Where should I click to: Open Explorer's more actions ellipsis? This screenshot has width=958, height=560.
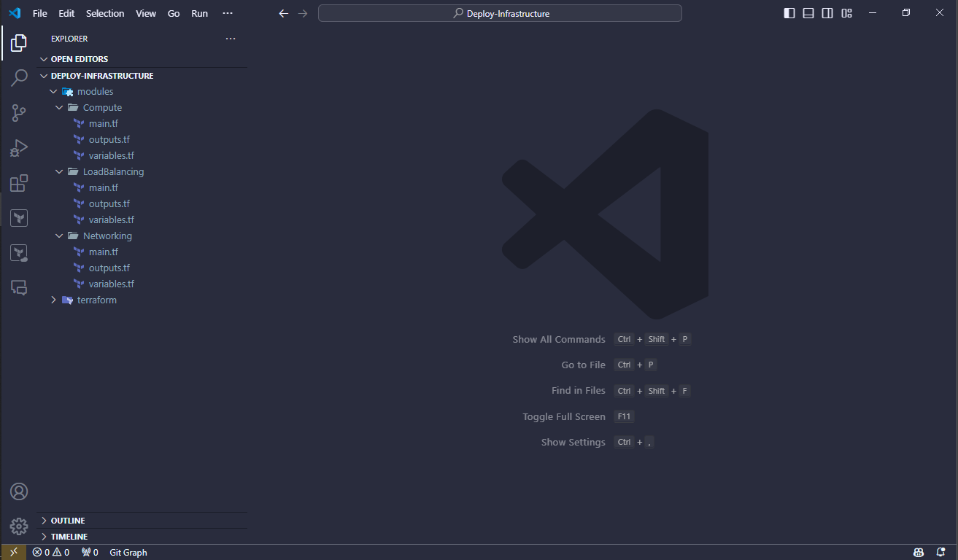point(231,39)
